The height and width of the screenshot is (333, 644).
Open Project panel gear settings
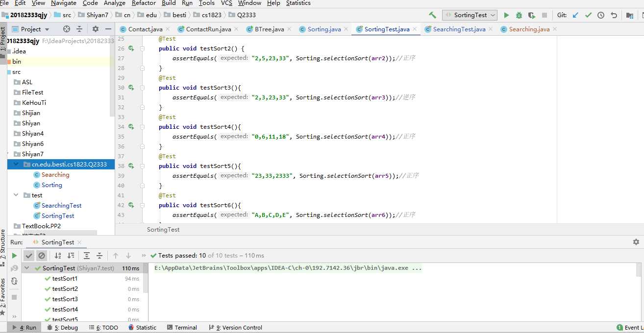[96, 29]
